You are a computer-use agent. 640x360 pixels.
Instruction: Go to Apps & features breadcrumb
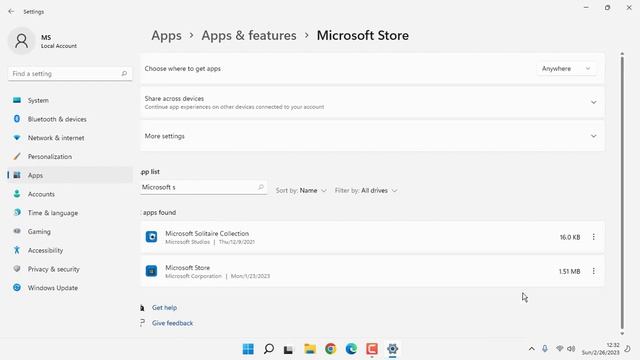coord(249,36)
